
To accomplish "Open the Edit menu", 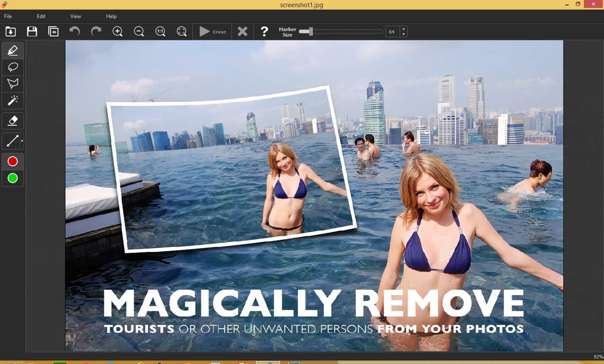I will click(41, 16).
